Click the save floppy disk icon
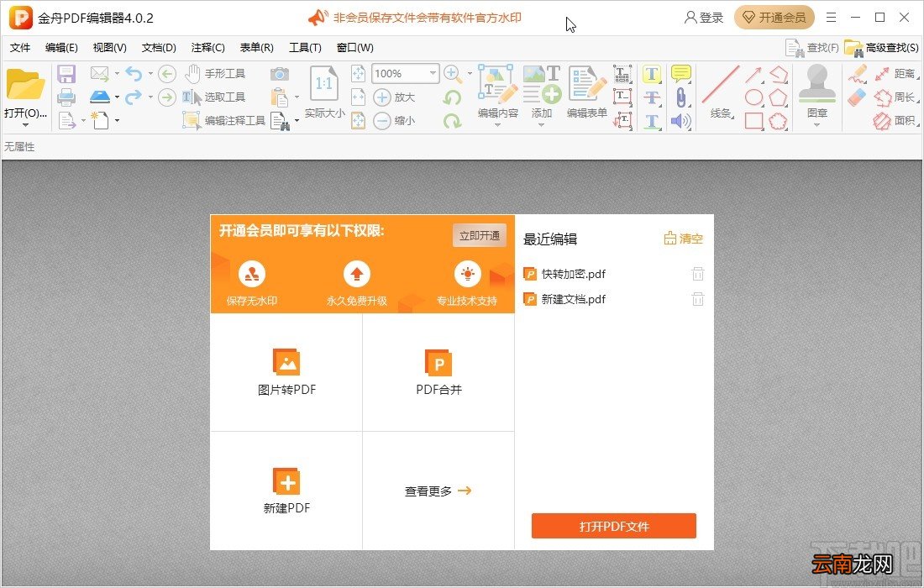 pyautogui.click(x=66, y=74)
